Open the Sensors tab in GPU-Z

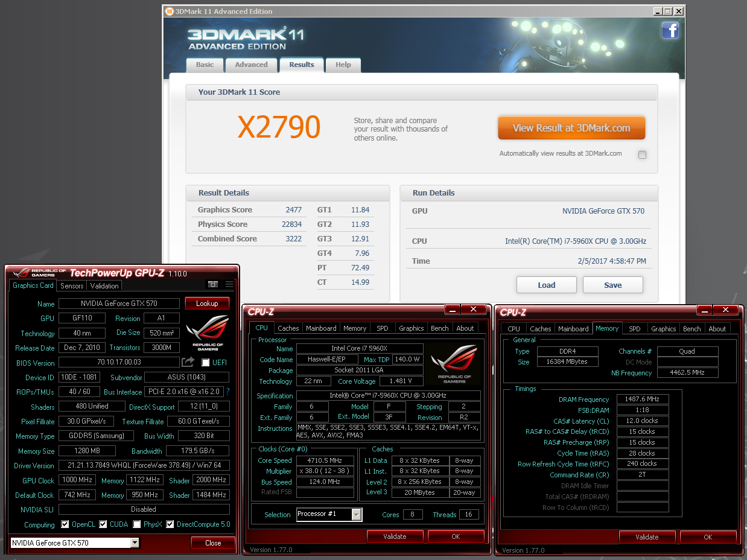72,285
